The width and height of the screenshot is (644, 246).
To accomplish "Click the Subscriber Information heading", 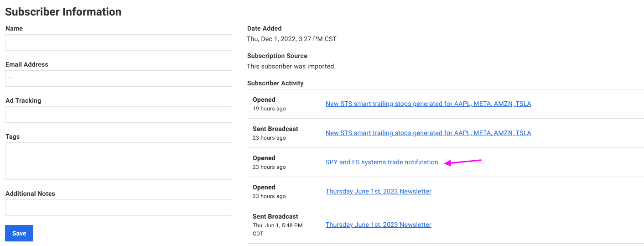I will (x=63, y=12).
